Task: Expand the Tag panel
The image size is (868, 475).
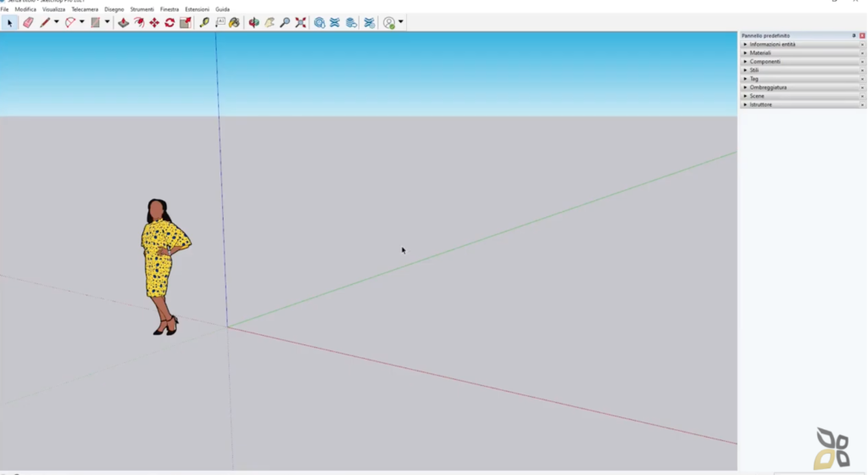Action: point(745,79)
